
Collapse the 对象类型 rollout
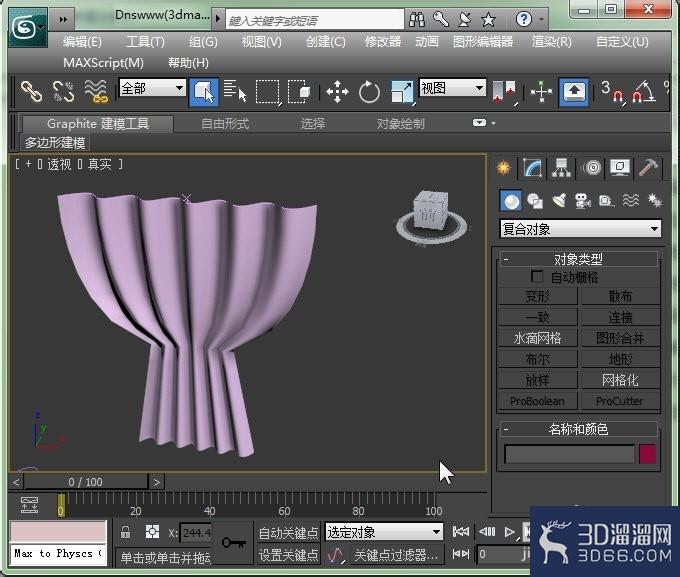click(579, 259)
